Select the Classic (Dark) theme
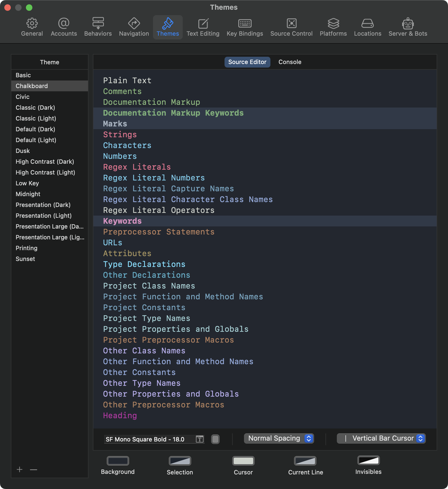 pyautogui.click(x=50, y=108)
